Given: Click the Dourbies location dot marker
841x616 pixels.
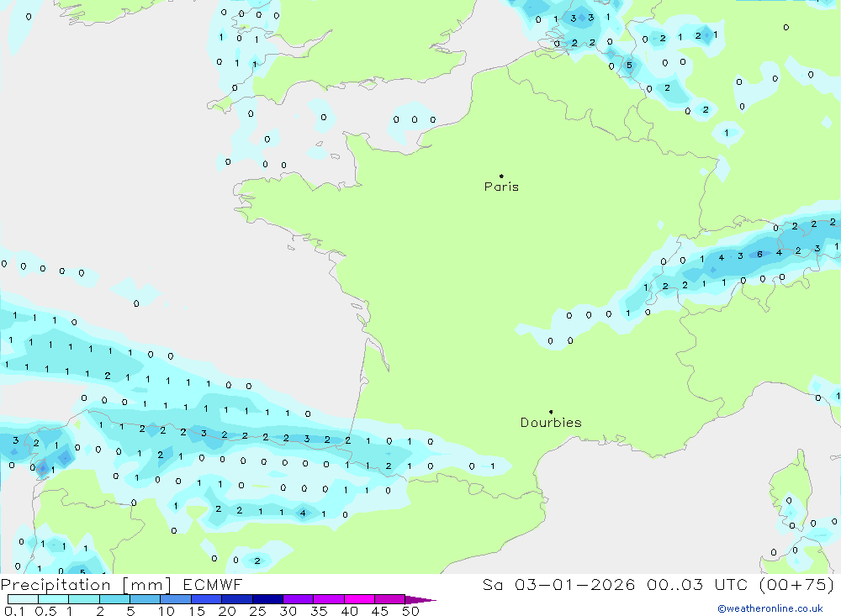Looking at the screenshot, I should 551,412.
